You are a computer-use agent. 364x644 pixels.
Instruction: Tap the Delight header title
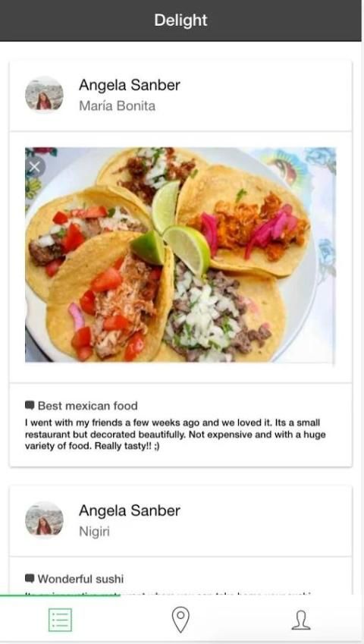[x=180, y=20]
